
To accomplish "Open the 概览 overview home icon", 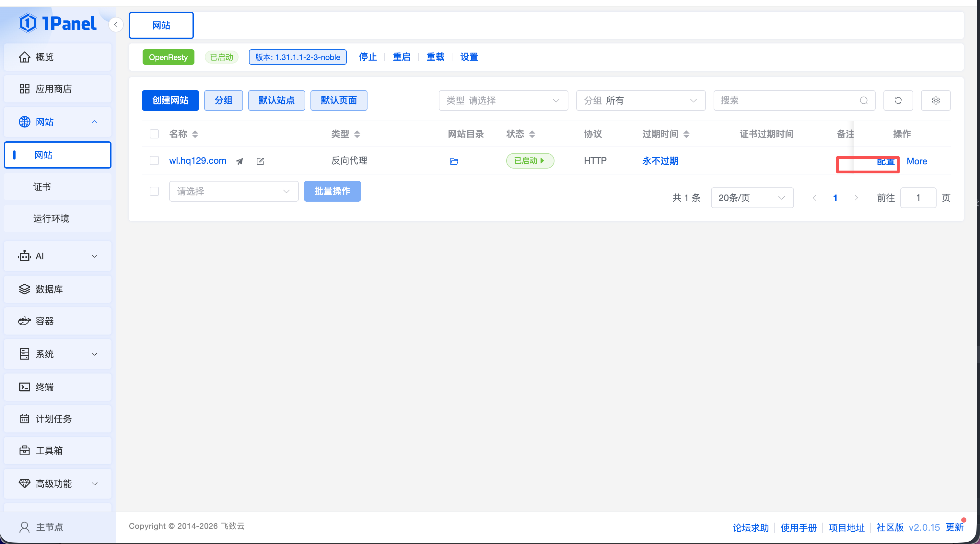I will (x=24, y=57).
